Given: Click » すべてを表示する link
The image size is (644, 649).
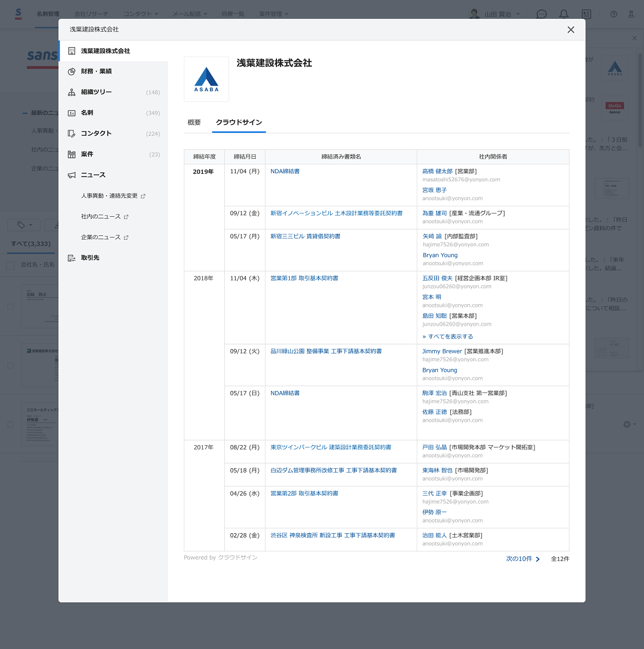Looking at the screenshot, I should [x=448, y=337].
